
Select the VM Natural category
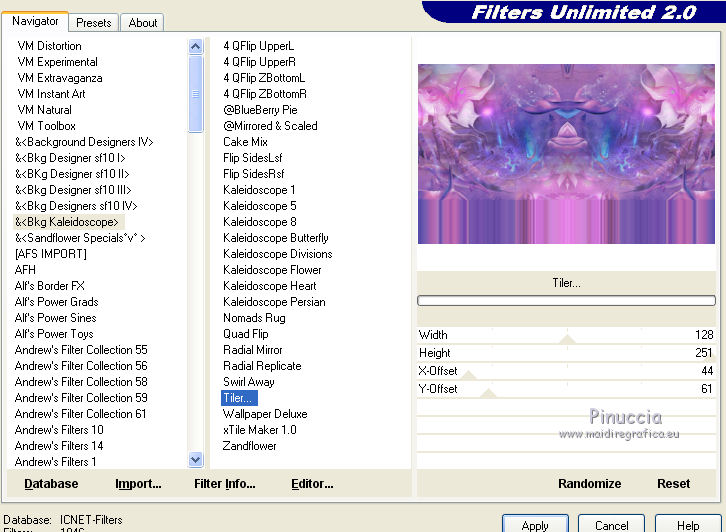pos(44,110)
